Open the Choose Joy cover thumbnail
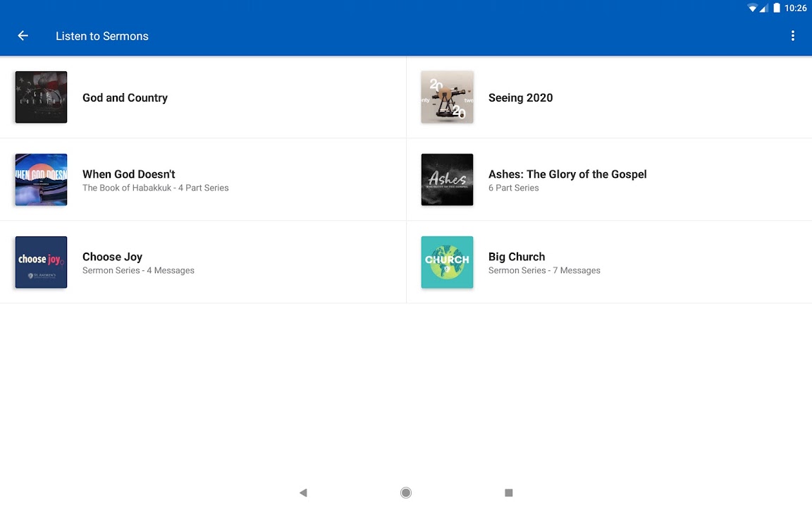812x508 pixels. (41, 262)
